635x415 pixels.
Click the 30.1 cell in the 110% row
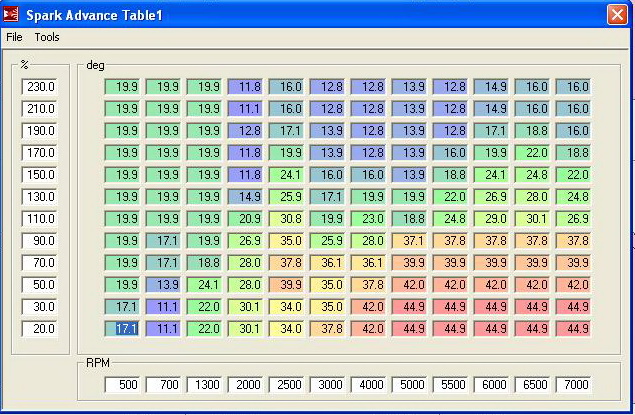point(534,219)
